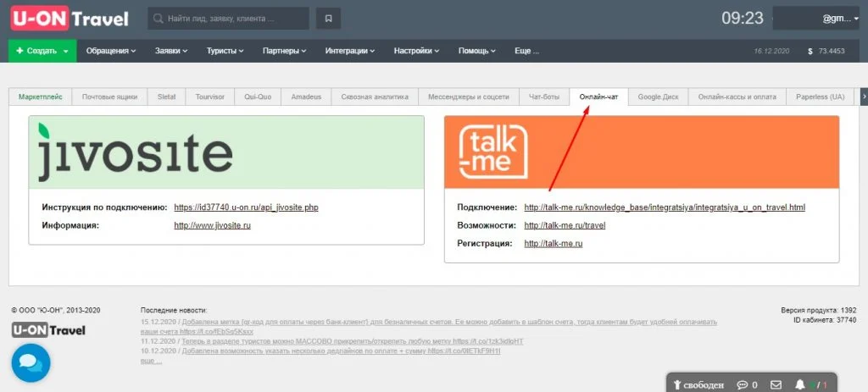The height and width of the screenshot is (392, 868).
Task: Open the http://talk-me.ru registration link
Action: pos(553,243)
